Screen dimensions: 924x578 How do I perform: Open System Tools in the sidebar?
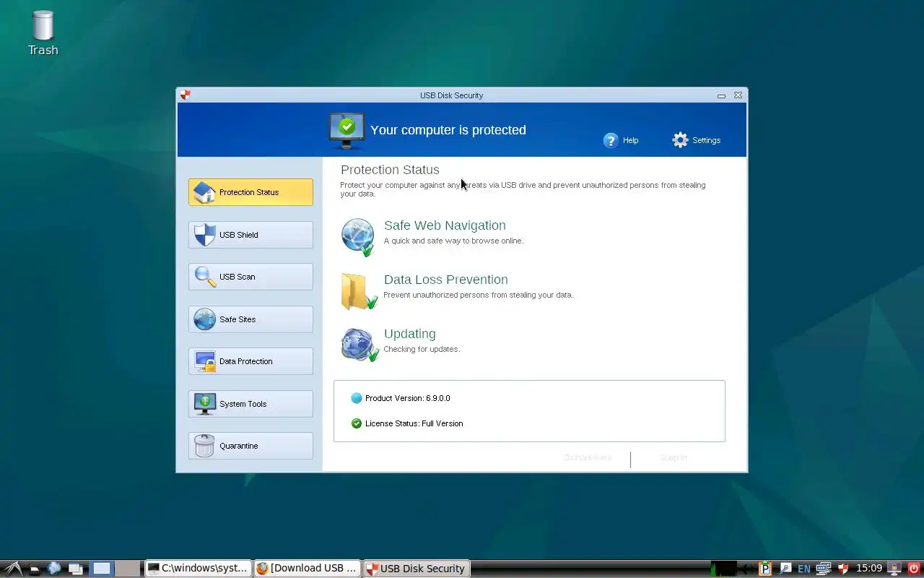[250, 404]
